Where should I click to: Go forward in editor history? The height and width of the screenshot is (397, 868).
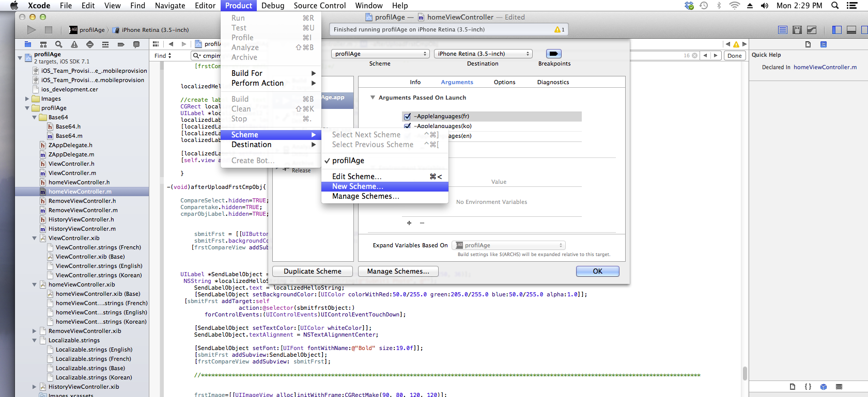[184, 44]
